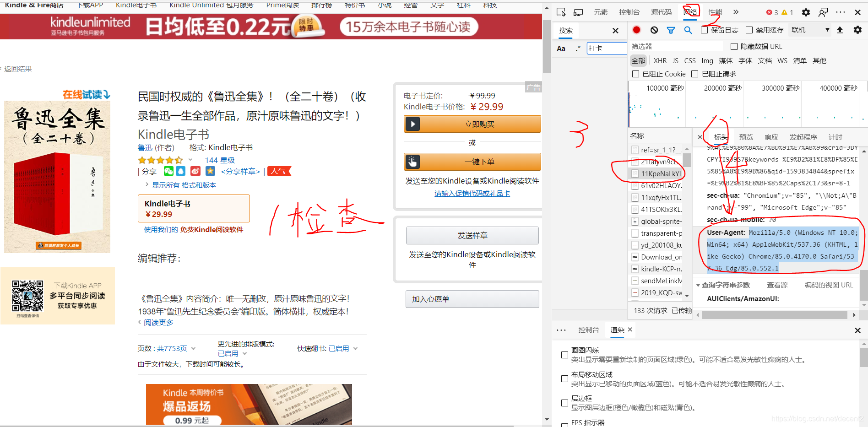Open the 响应 request tab
The image size is (868, 427).
771,137
